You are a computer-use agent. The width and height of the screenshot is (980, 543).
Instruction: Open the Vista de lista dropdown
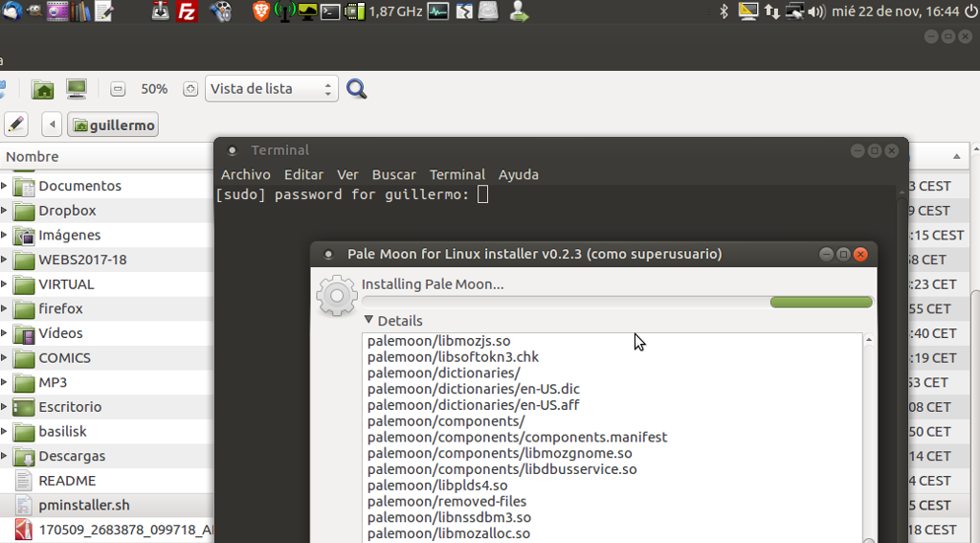tap(271, 89)
